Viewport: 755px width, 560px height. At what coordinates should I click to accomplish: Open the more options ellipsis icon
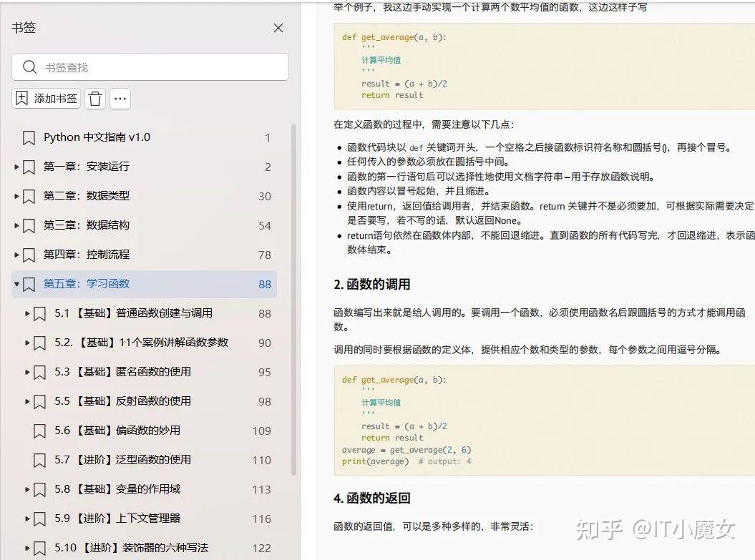pyautogui.click(x=120, y=99)
